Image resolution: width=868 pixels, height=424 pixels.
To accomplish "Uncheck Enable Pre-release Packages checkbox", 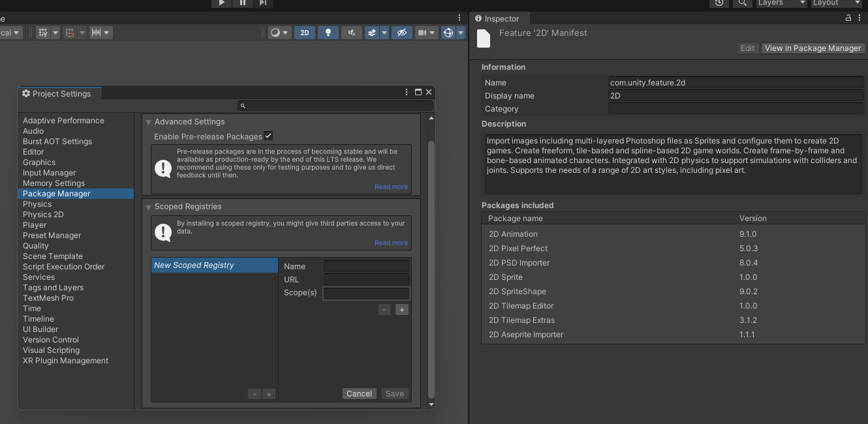I will (x=268, y=136).
